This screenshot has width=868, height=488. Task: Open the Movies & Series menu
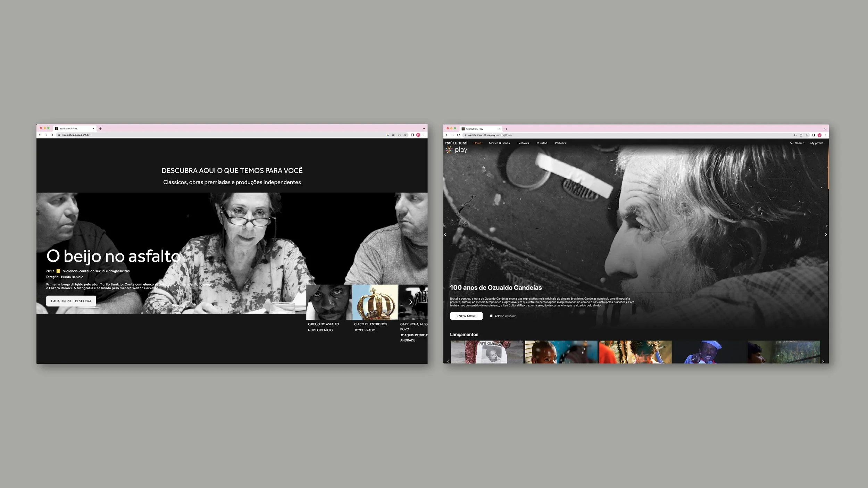point(499,143)
